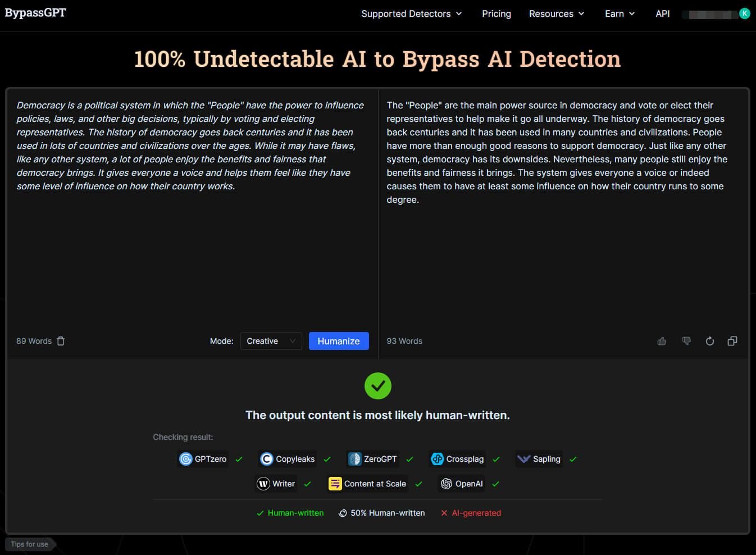Viewport: 756px width, 555px height.
Task: Click the Content at Scale badge
Action: pos(367,484)
